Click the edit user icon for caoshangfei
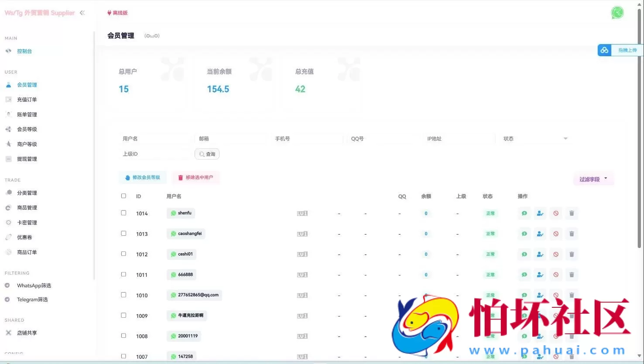 click(x=540, y=234)
